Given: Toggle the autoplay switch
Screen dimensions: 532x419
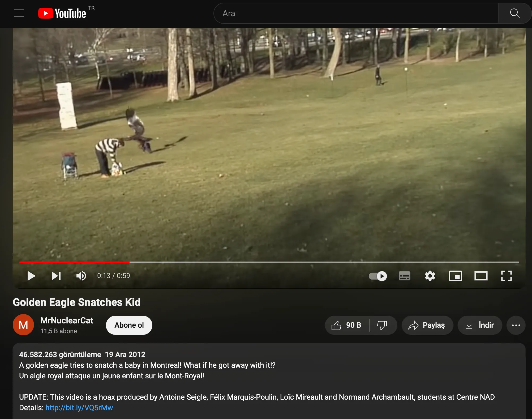Looking at the screenshot, I should [378, 276].
